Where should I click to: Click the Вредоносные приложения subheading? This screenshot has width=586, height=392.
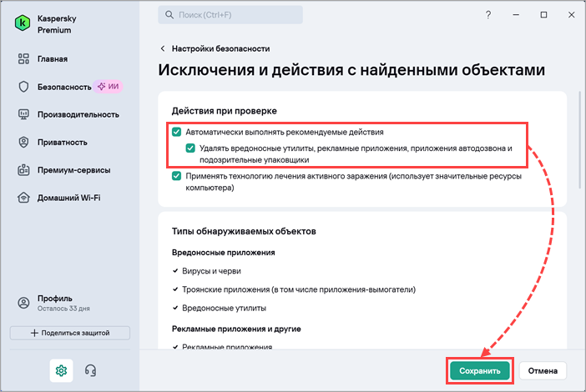(224, 253)
